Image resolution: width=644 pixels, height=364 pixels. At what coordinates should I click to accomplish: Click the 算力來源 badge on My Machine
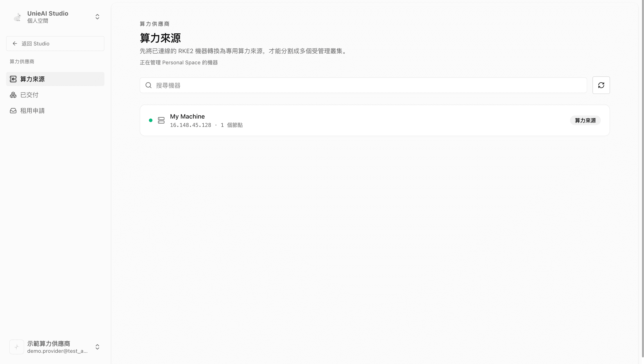585,120
